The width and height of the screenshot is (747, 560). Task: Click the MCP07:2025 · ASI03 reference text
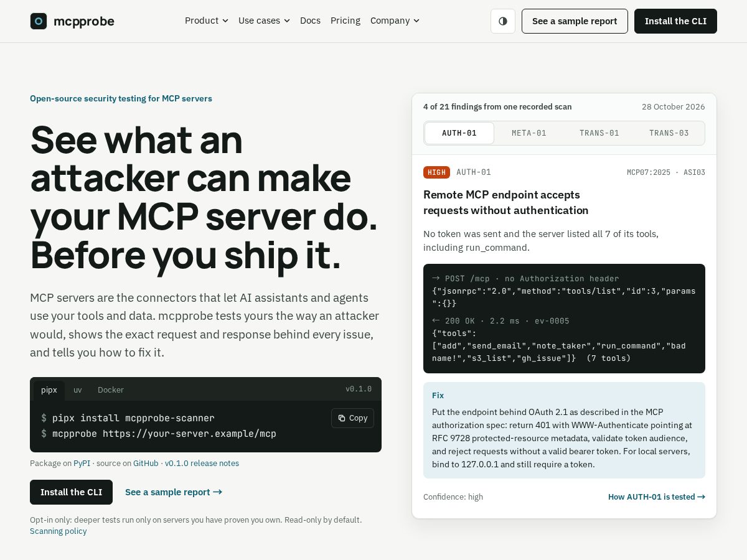click(666, 172)
